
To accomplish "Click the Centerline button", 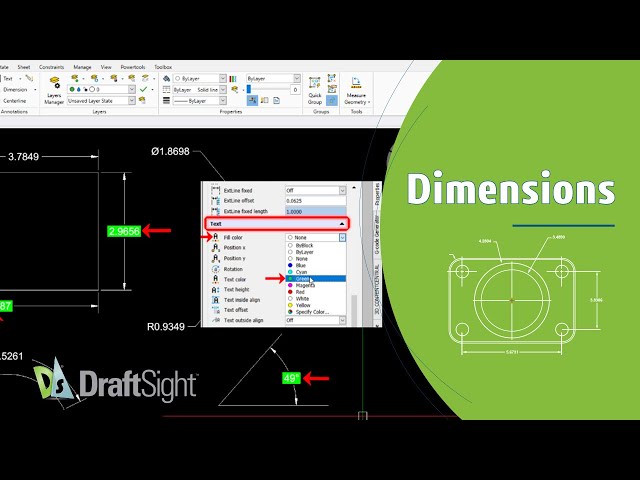I will coord(14,100).
